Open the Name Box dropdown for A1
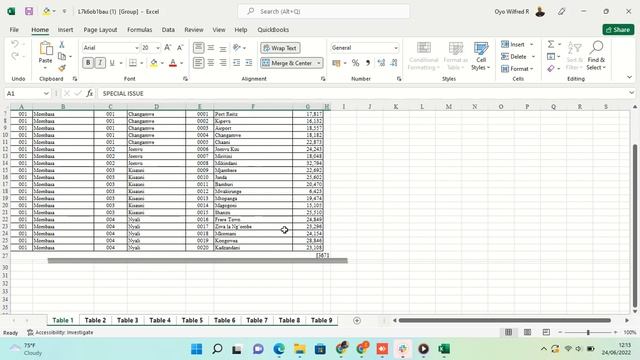The image size is (640, 360). click(x=46, y=93)
